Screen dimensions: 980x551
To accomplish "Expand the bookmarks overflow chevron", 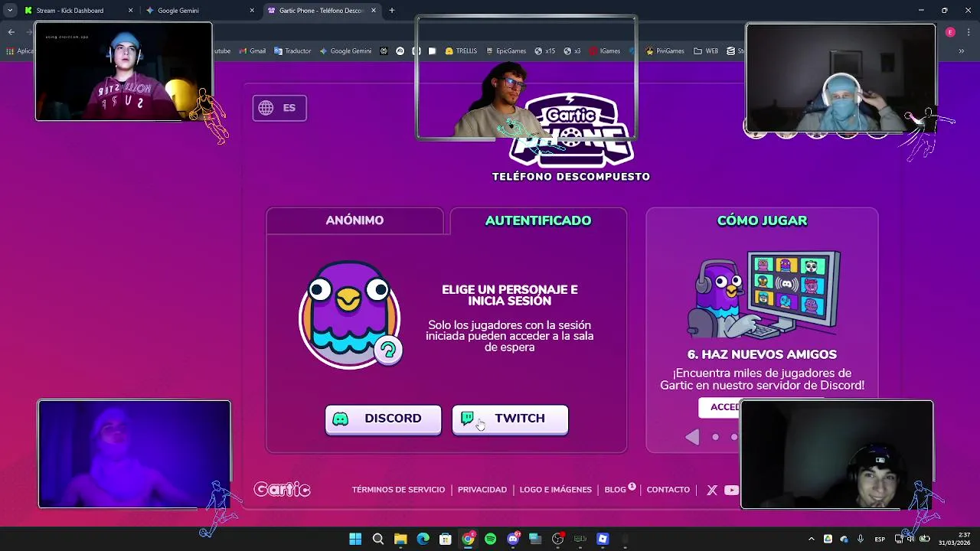I will click(x=961, y=51).
